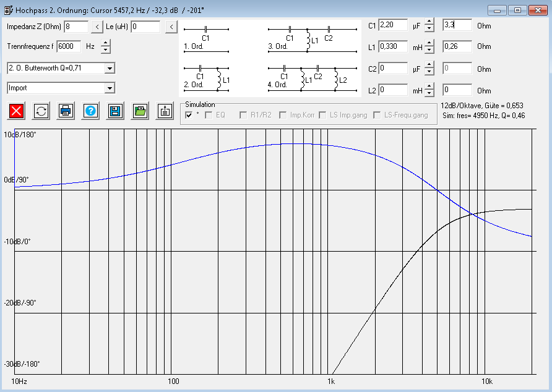Click the refresh arrows icon
Image resolution: width=552 pixels, height=392 pixels.
pyautogui.click(x=41, y=111)
